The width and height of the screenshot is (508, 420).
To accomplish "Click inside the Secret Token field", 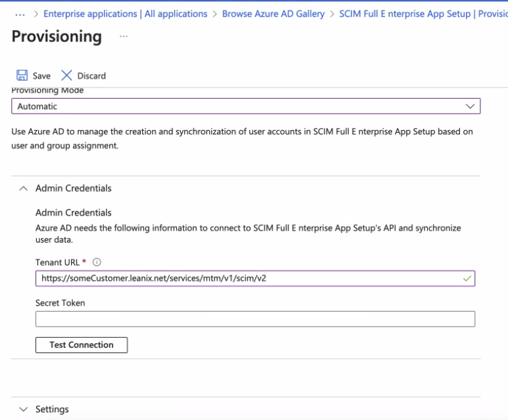I will click(255, 319).
